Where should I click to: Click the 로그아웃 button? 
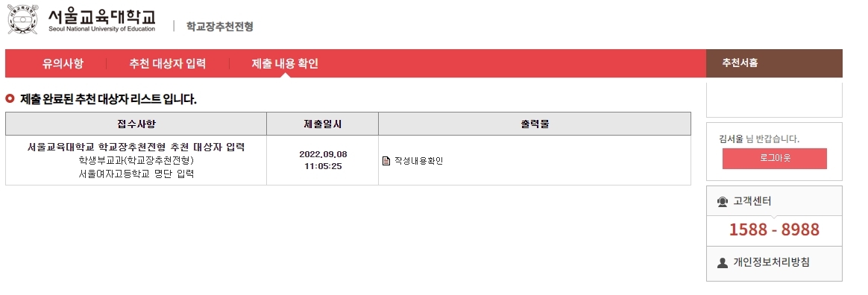click(x=775, y=158)
